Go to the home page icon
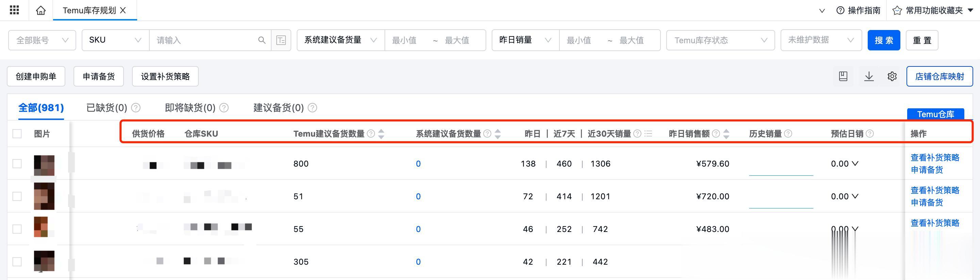 click(41, 10)
